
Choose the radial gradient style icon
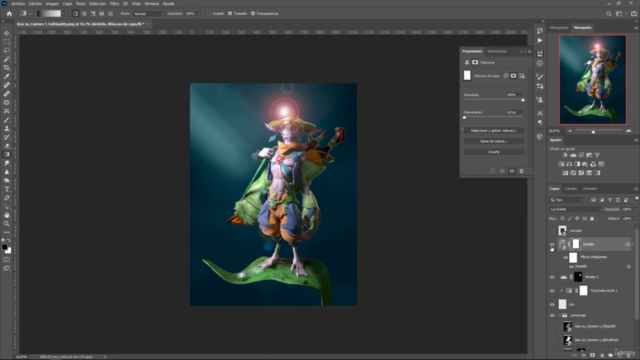(x=84, y=13)
